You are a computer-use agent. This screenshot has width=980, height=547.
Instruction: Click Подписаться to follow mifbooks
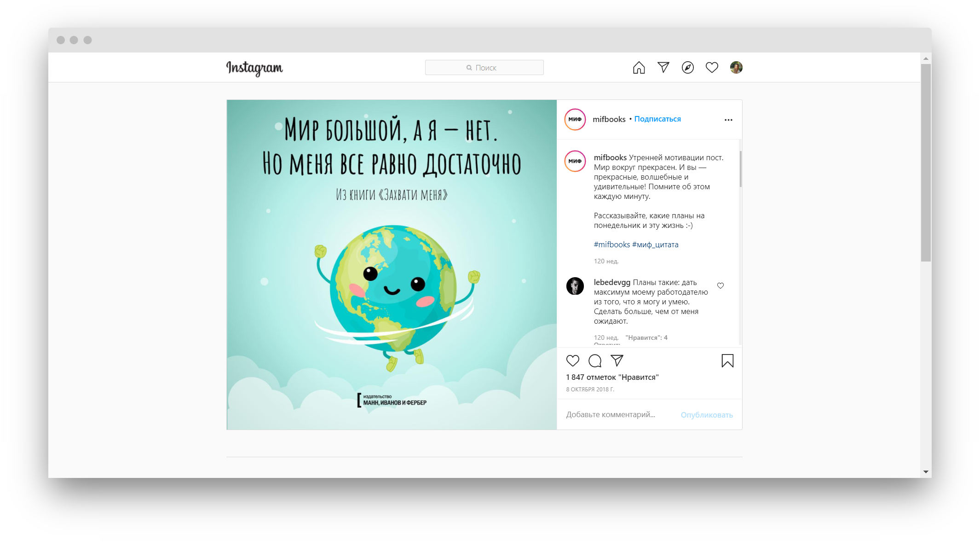pos(657,119)
